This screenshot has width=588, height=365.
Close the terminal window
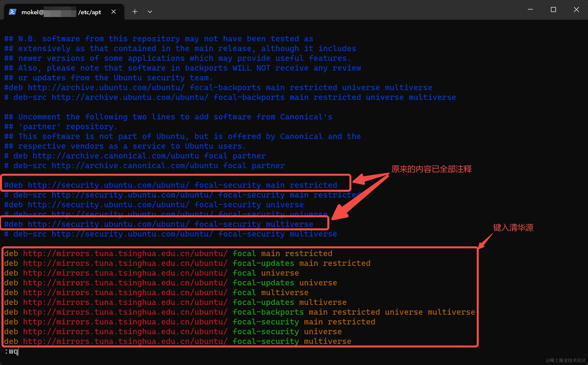(x=576, y=10)
